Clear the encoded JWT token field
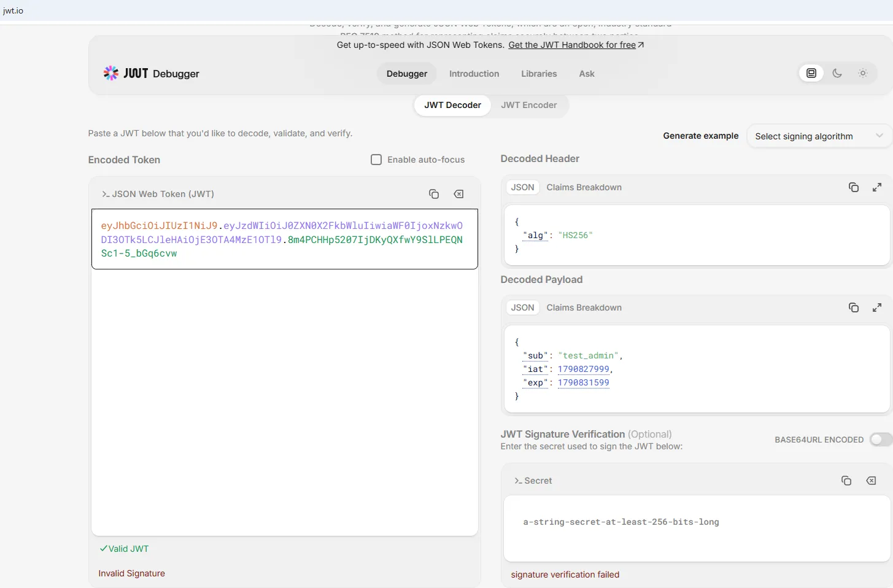 (458, 194)
